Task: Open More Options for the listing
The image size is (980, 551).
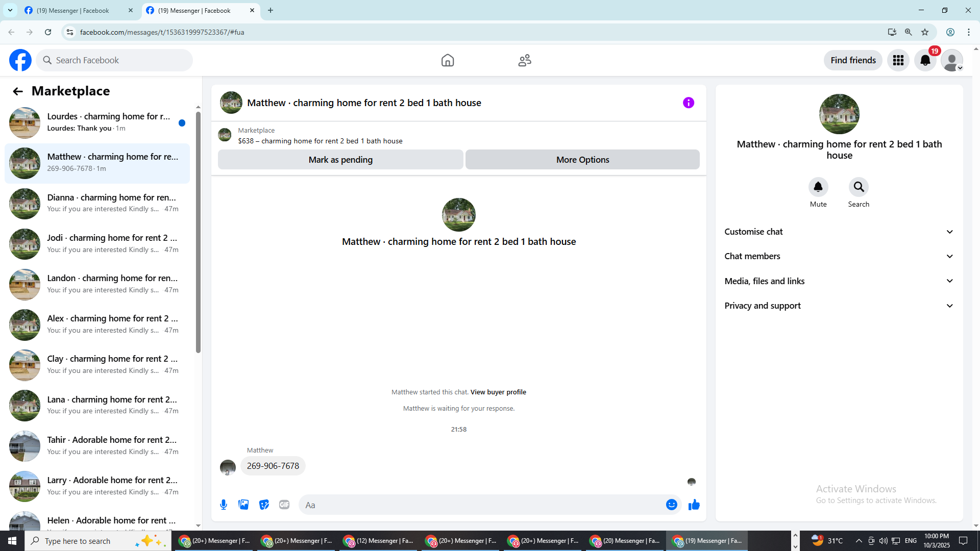Action: [x=582, y=160]
